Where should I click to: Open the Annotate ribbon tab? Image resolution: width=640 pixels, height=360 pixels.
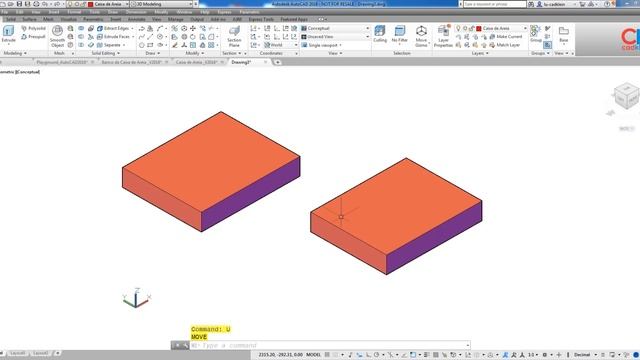[136, 19]
